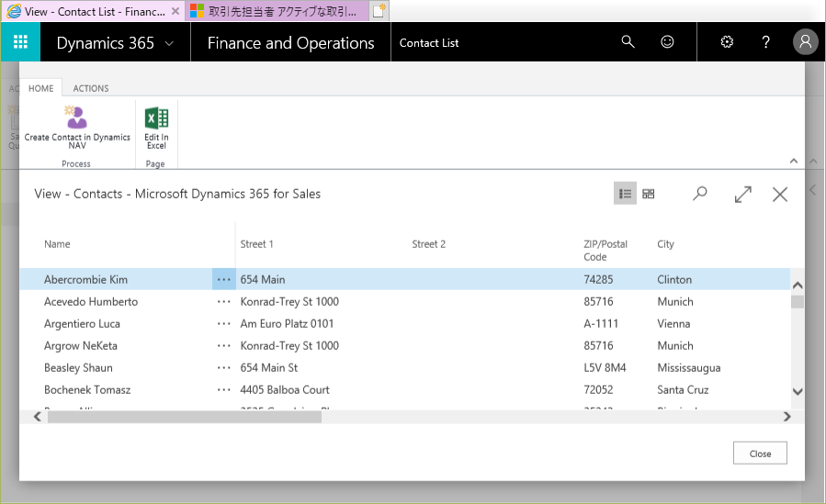
Task: Click the Close button
Action: [760, 453]
